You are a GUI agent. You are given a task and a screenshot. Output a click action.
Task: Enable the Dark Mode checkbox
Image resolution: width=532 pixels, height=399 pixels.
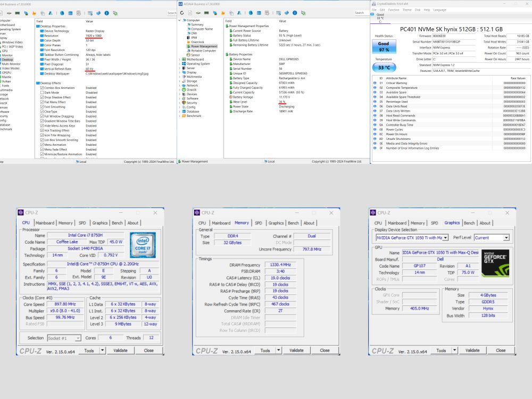[43, 93]
